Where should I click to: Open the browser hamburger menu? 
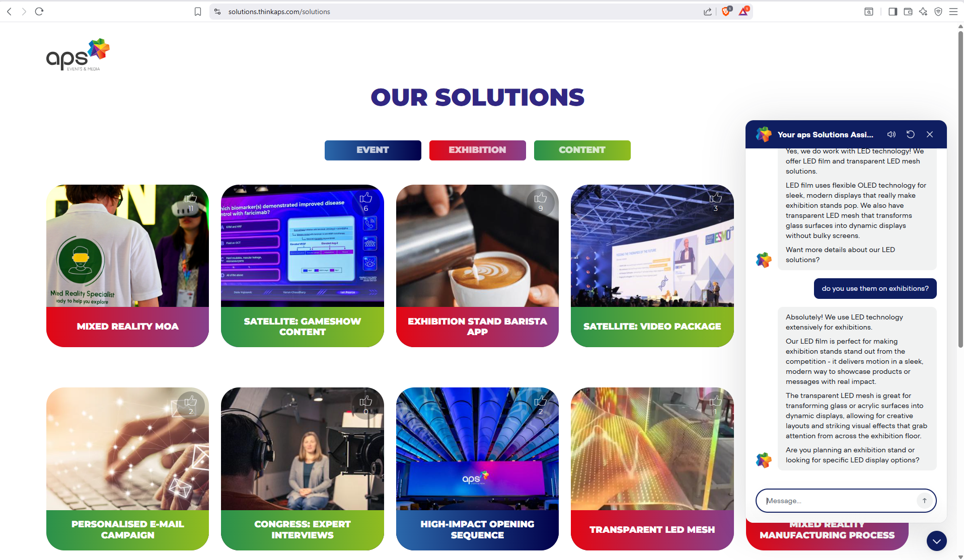click(953, 12)
